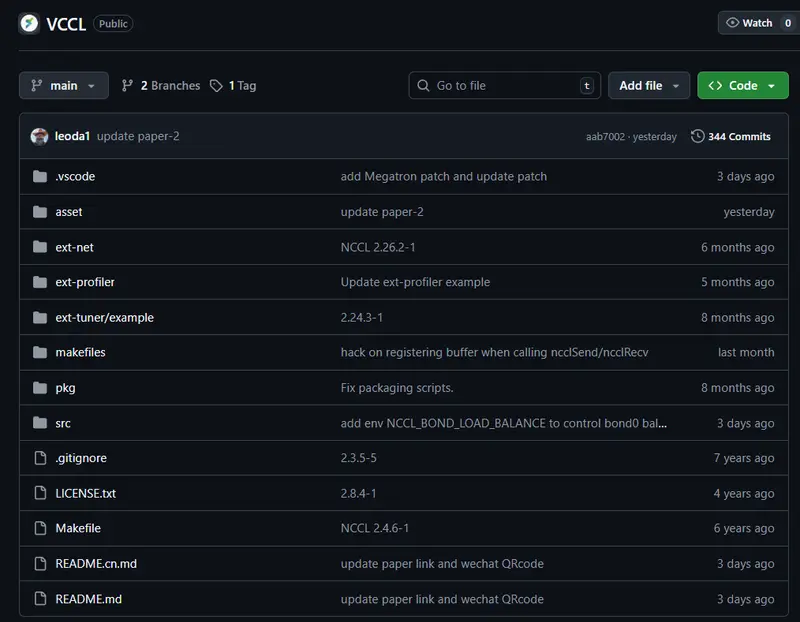
Task: Open the 'Fix packaging scripts.' commit message
Action: tap(396, 388)
